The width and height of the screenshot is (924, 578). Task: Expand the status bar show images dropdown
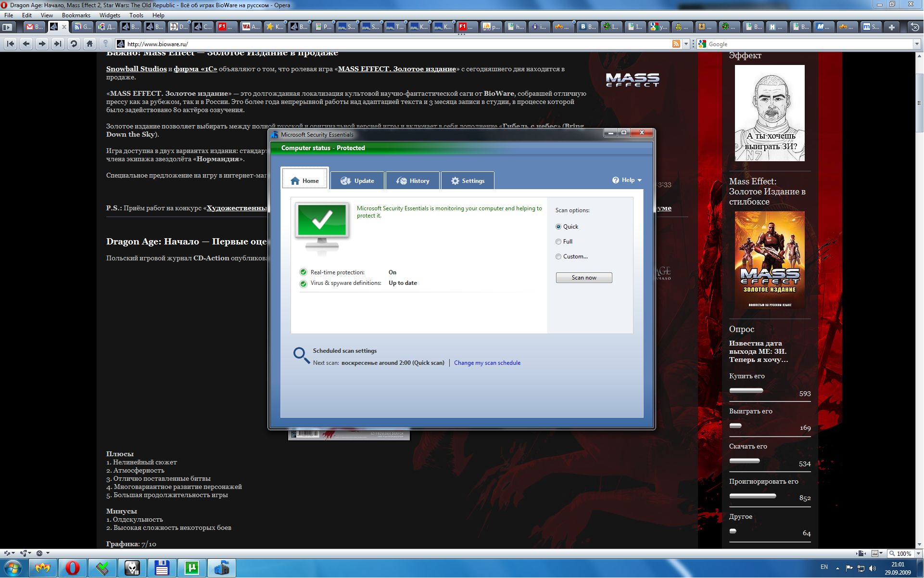(x=881, y=553)
